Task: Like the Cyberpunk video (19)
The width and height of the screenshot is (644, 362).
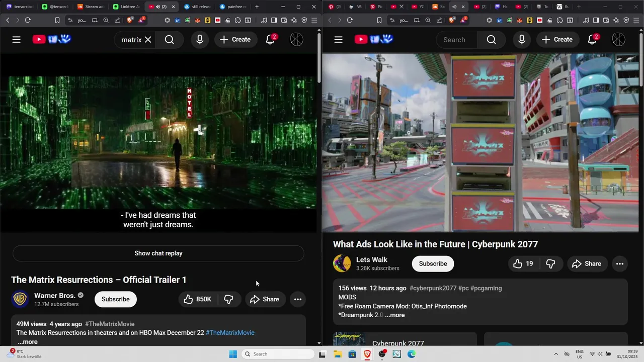Action: point(523,263)
